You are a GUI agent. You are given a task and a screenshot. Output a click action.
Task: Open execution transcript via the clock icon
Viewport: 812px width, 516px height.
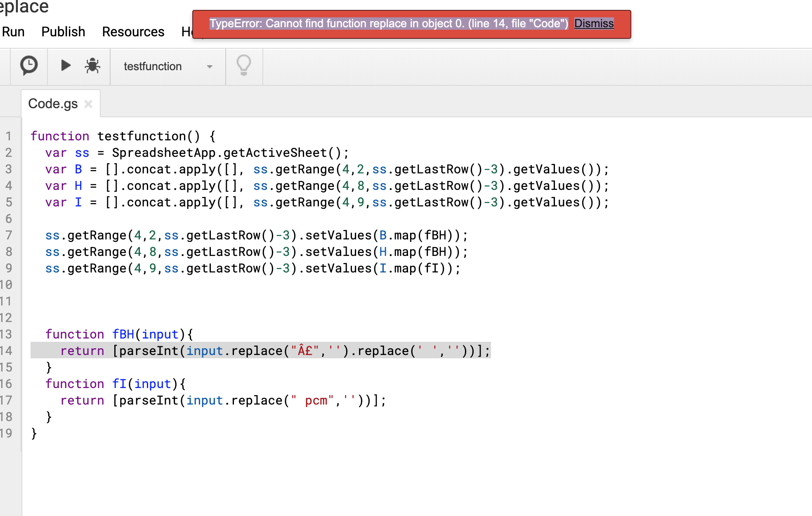coord(28,65)
